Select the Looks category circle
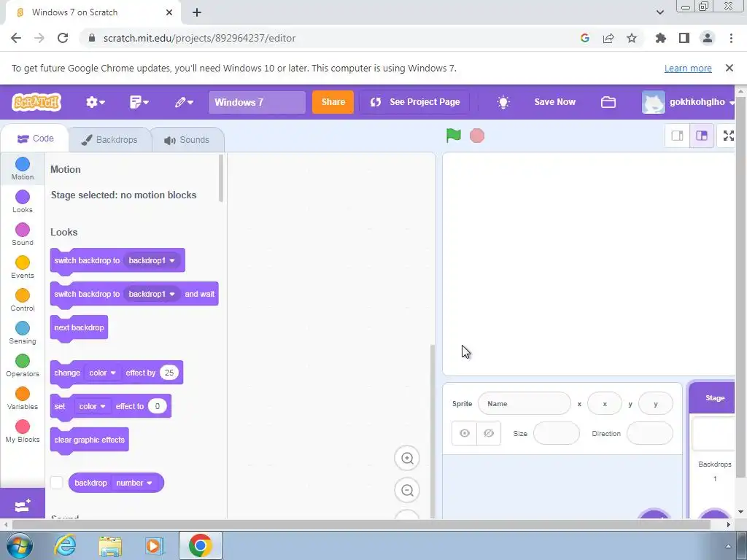The height and width of the screenshot is (560, 747). [23, 197]
